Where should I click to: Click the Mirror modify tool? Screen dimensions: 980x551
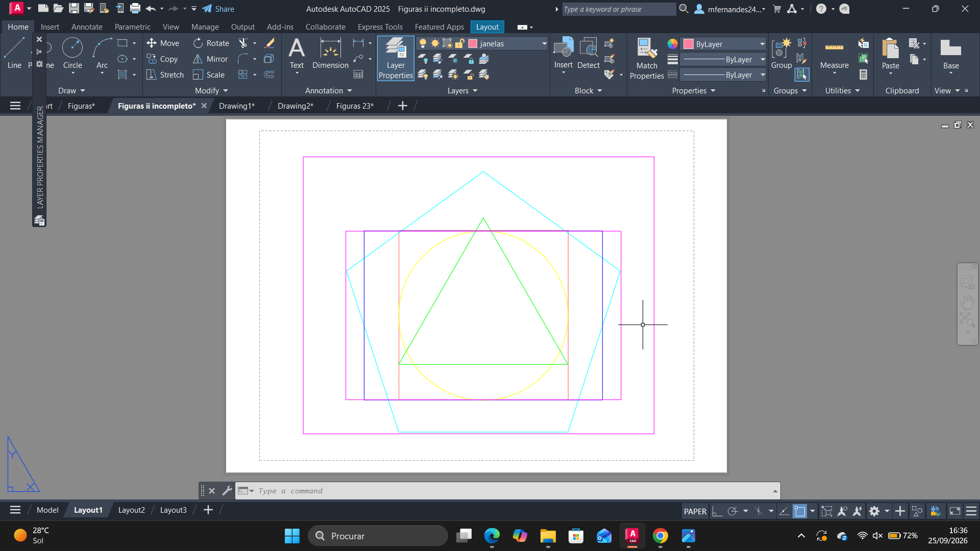click(210, 59)
